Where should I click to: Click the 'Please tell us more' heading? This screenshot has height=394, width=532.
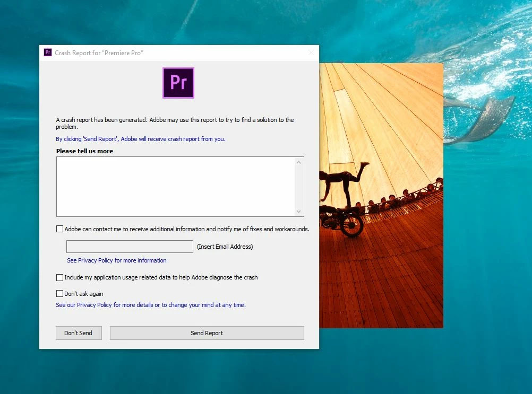coord(85,151)
